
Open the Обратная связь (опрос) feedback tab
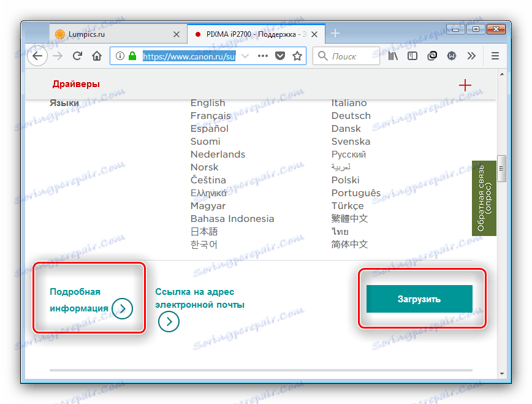(x=484, y=198)
